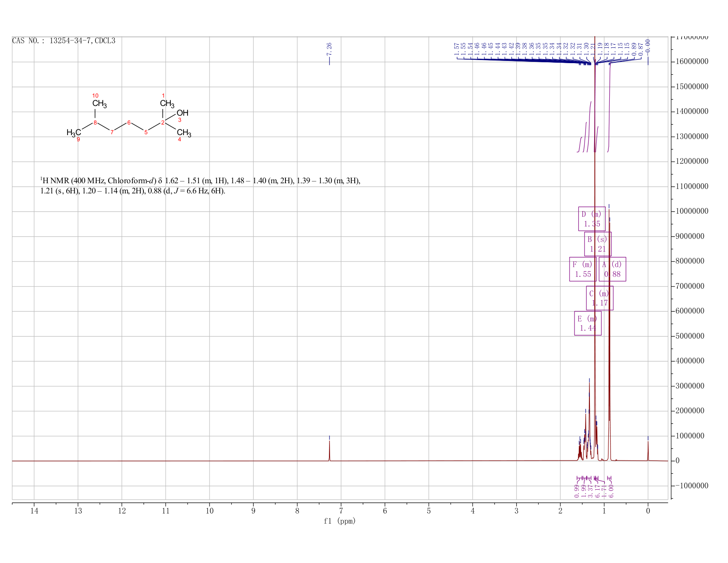Select the 12000000 intensity axis value
The height and width of the screenshot is (563, 728).
click(x=692, y=162)
